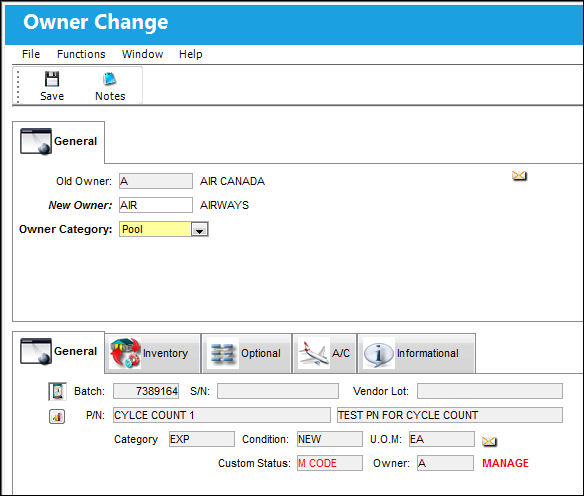Open the Help menu
The height and width of the screenshot is (496, 584).
pos(190,54)
